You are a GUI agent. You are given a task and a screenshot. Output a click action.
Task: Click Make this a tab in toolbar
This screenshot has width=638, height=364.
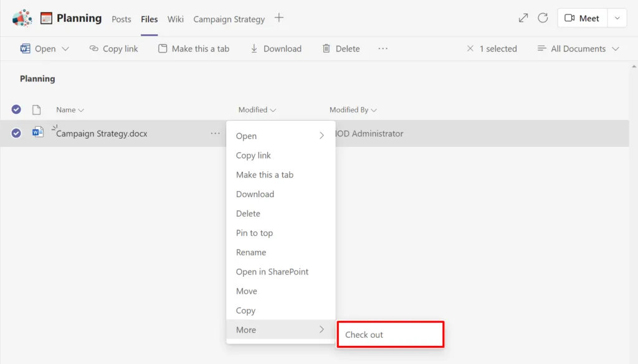point(194,49)
